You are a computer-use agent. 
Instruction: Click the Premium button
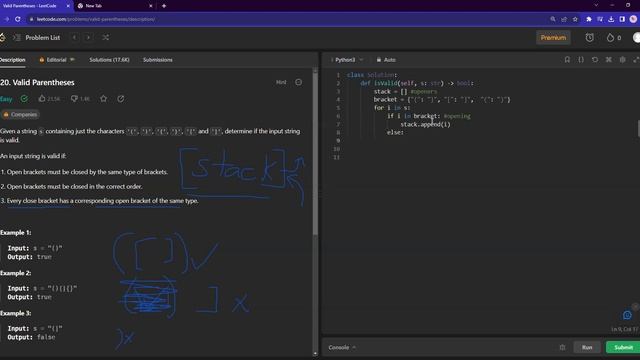(553, 38)
